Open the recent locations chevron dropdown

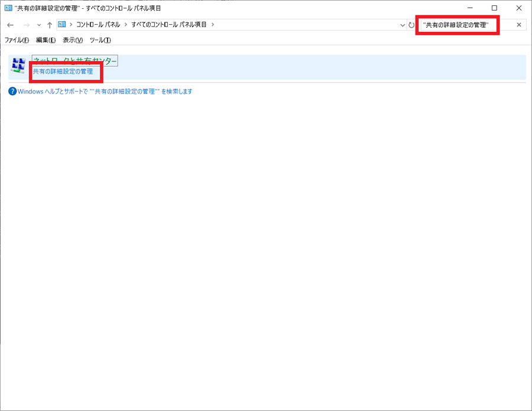38,25
